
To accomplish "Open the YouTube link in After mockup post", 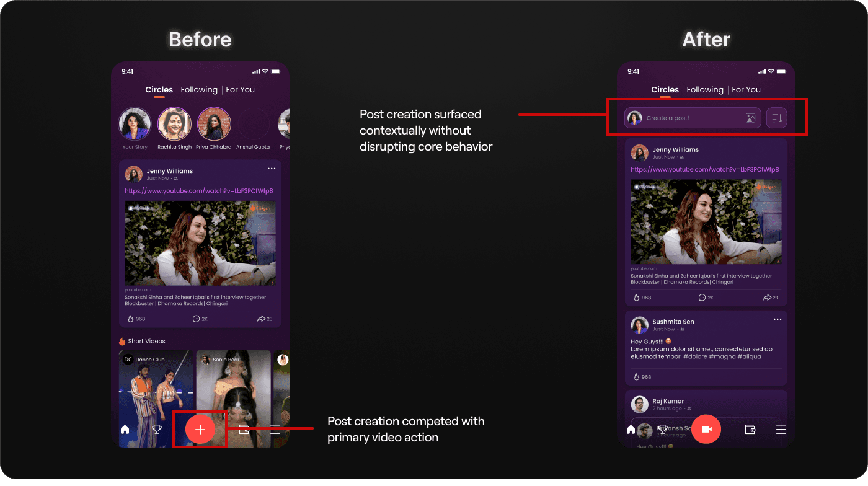I will tap(705, 169).
